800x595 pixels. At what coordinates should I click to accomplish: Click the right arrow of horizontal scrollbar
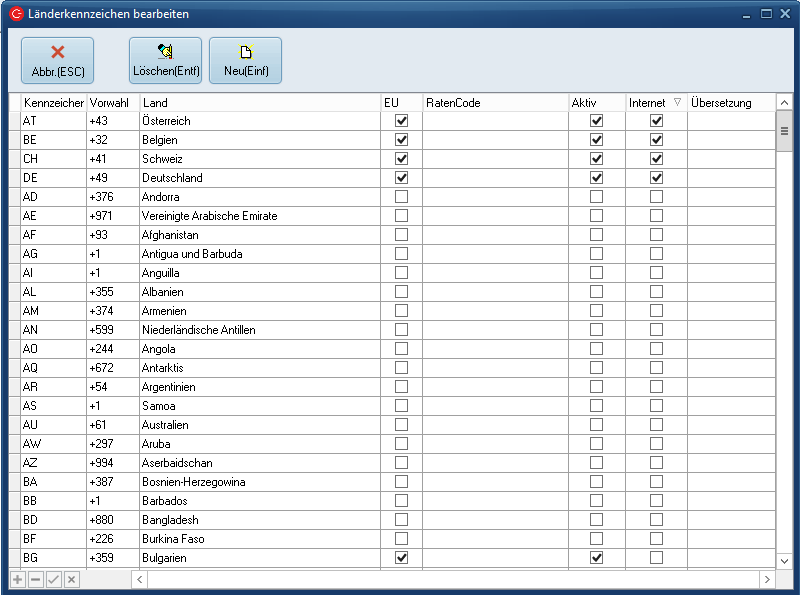tap(767, 580)
